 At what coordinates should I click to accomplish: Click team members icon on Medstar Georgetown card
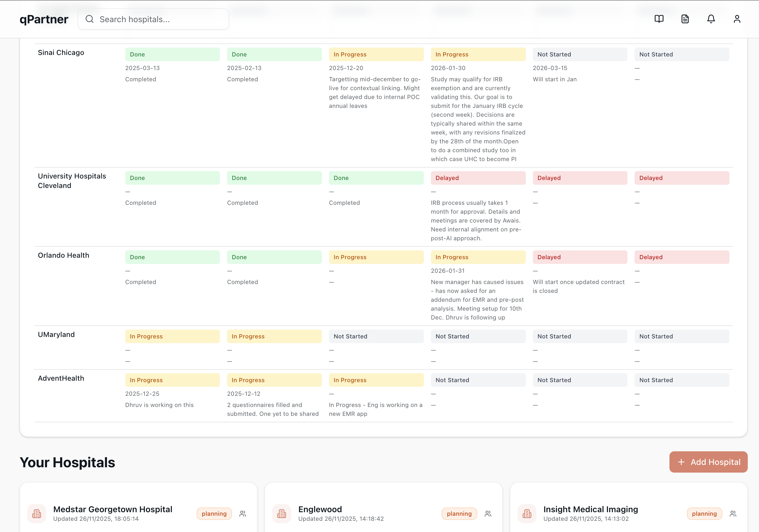243,513
